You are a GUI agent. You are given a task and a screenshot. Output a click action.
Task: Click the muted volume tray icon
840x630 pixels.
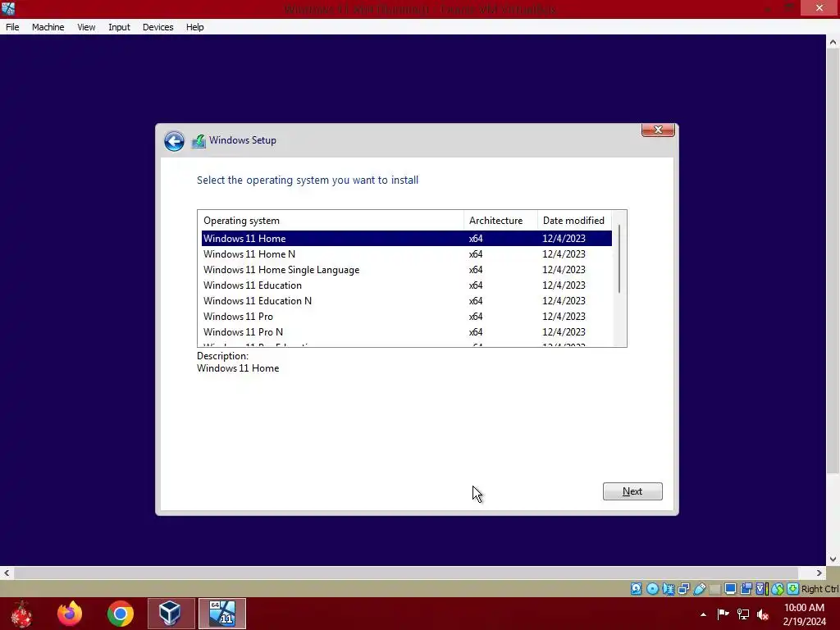click(763, 614)
